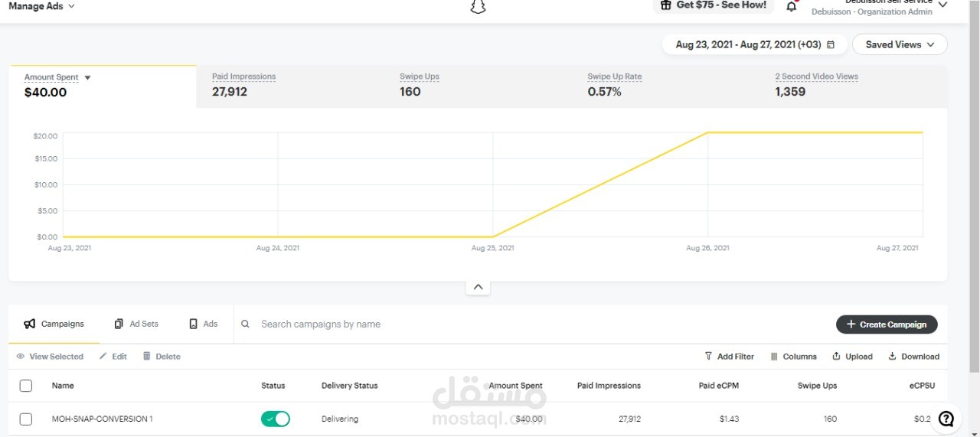The height and width of the screenshot is (437, 980).
Task: Open the Manage Ads dropdown menu
Action: pyautogui.click(x=42, y=6)
